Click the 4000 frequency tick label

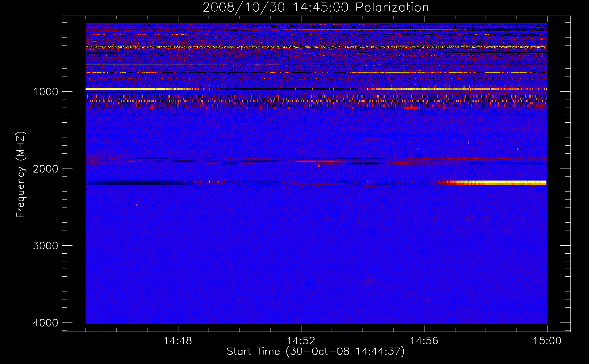tap(46, 323)
